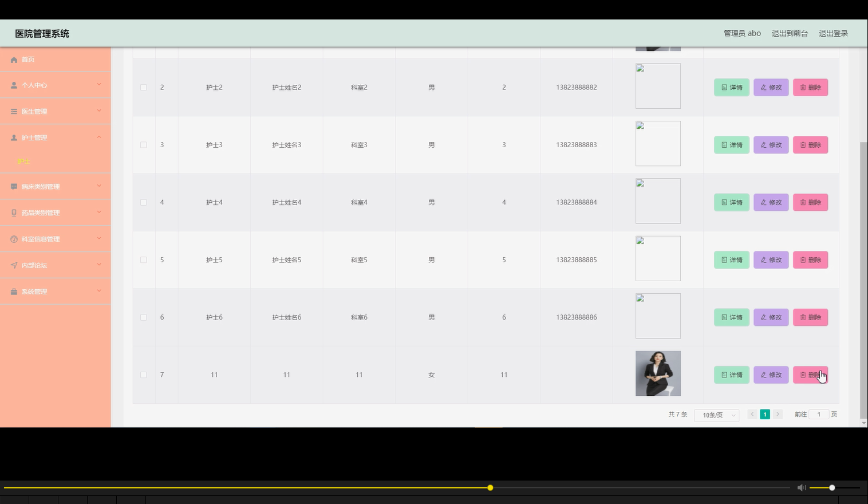
Task: Click 删除 for 护士6
Action: coord(810,317)
